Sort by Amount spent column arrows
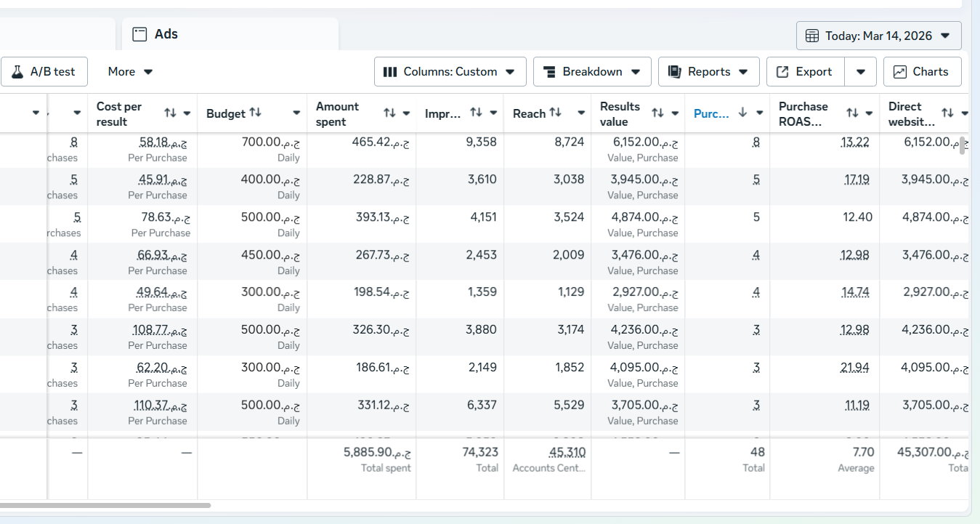Viewport: 980px width, 524px height. [389, 113]
